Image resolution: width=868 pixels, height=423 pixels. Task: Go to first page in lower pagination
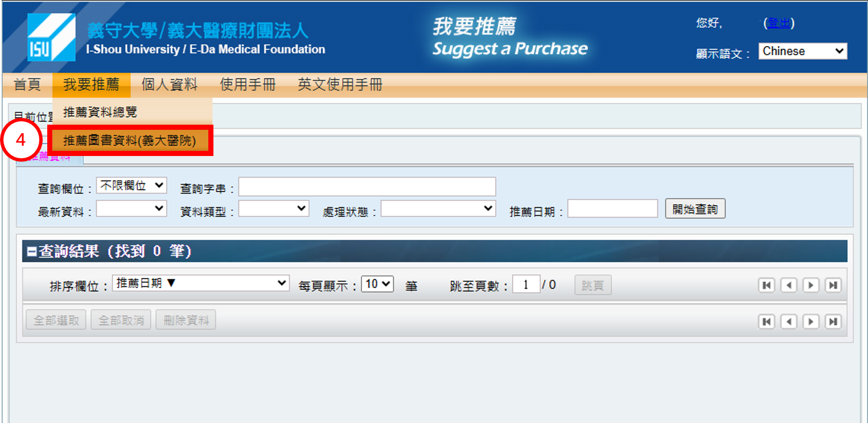point(767,322)
